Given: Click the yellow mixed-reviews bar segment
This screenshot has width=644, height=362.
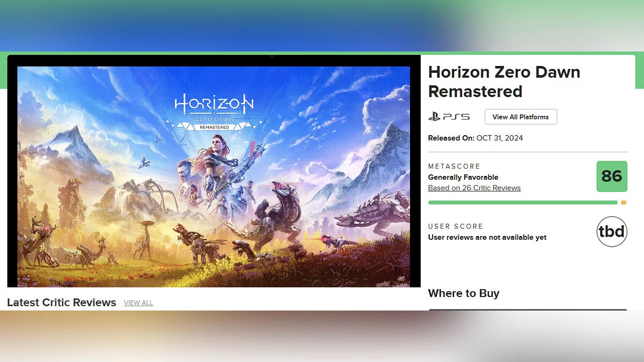Looking at the screenshot, I should pos(624,203).
